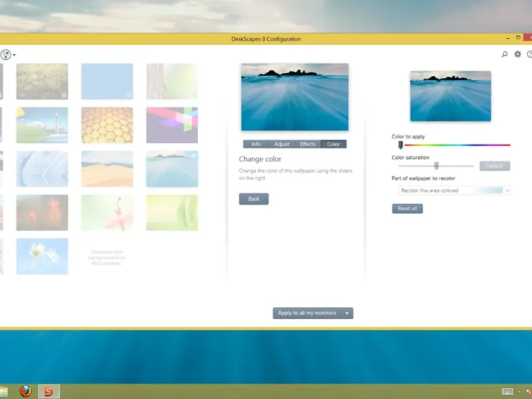
Task: Switch to the Info tab
Action: tap(256, 144)
